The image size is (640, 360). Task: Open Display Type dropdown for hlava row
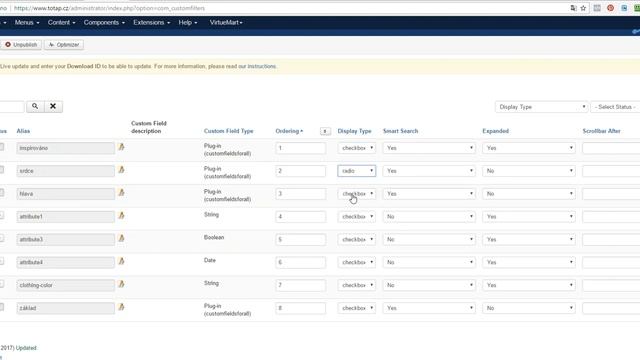[x=356, y=194]
